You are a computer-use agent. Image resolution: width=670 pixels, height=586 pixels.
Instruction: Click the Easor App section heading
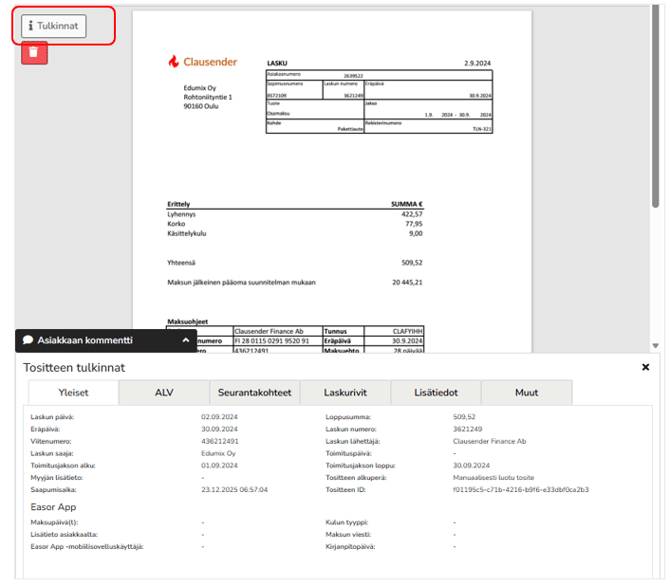[53, 507]
